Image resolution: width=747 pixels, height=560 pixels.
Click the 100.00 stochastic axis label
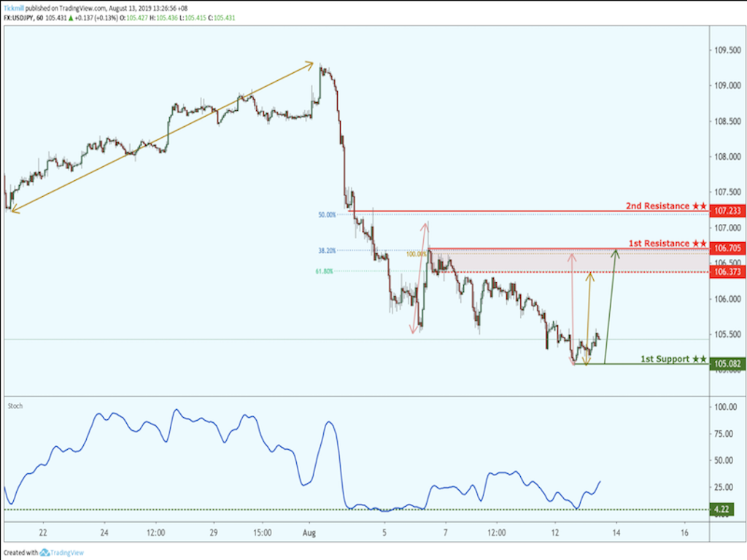[726, 407]
